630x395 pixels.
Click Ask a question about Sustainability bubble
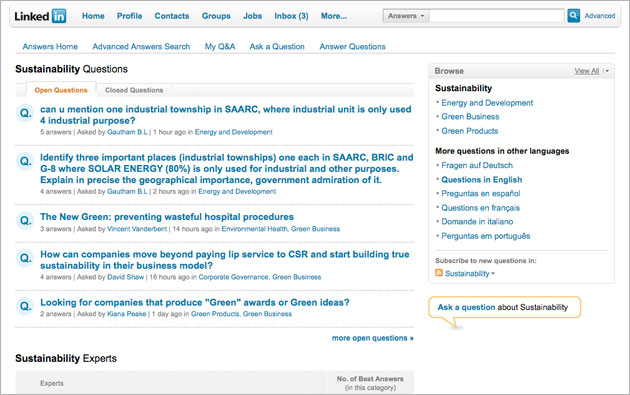coord(504,307)
